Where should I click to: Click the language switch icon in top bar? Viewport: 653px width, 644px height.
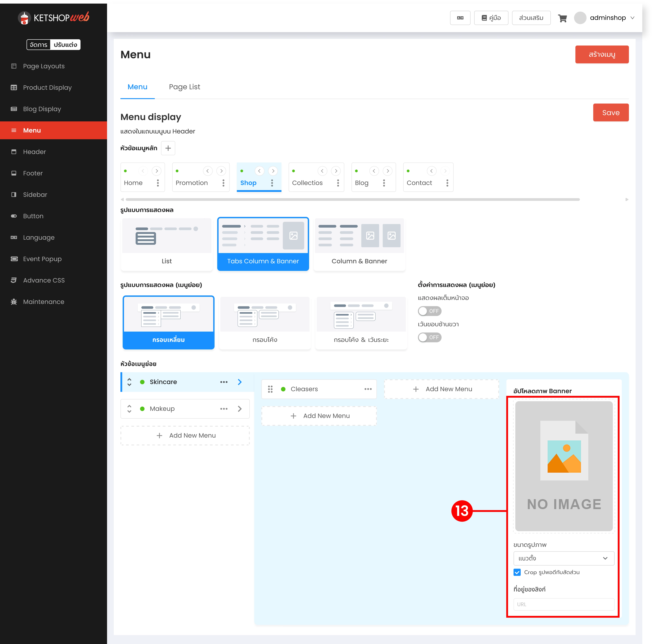point(460,18)
